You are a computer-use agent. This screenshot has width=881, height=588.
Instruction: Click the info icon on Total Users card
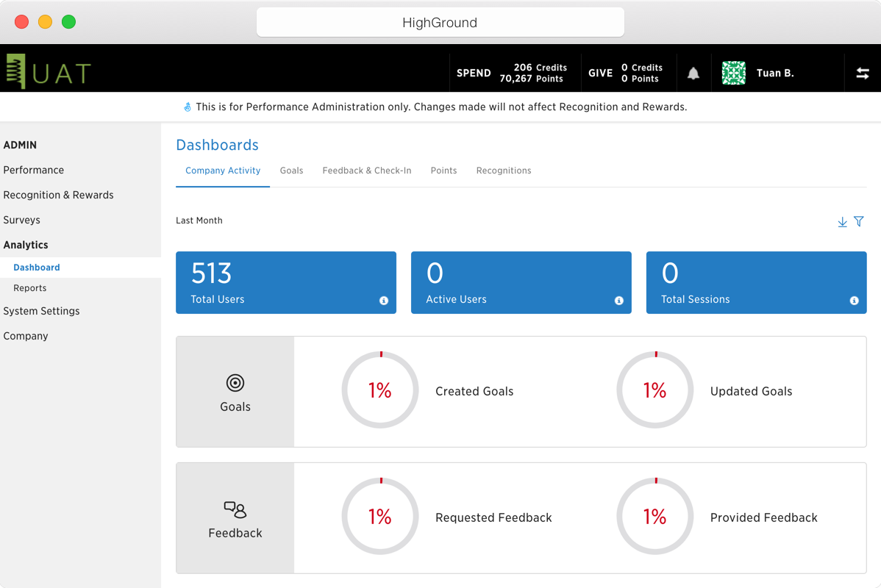click(384, 301)
